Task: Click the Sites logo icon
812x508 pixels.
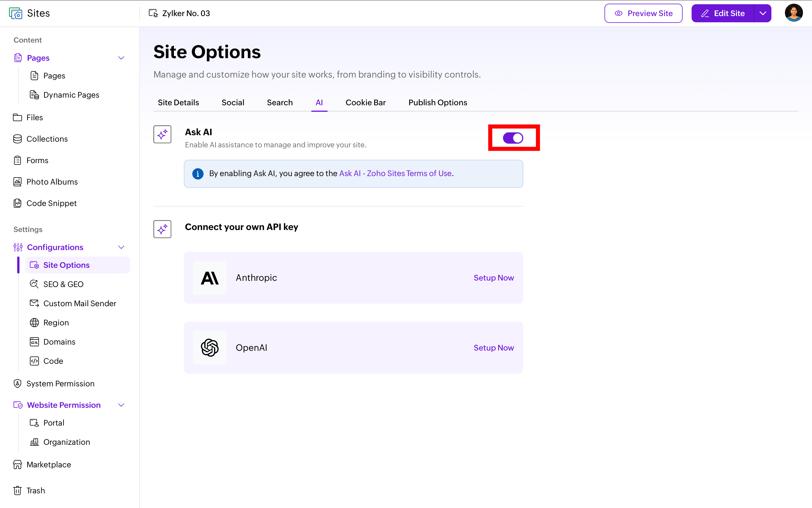Action: (x=16, y=14)
